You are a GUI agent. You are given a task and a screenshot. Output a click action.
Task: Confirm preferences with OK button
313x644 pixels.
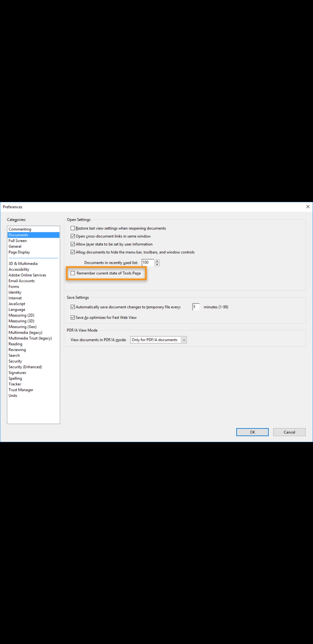[252, 432]
